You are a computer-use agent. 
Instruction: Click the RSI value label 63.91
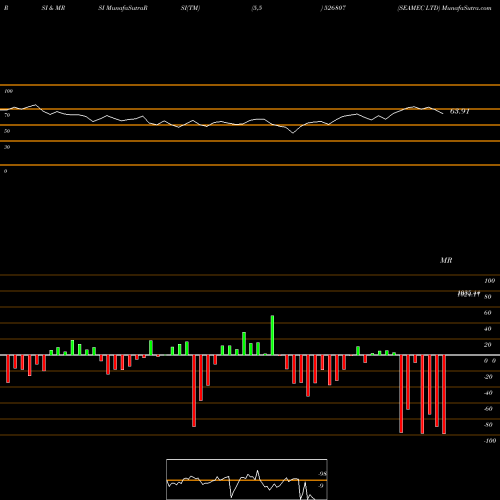pos(460,111)
